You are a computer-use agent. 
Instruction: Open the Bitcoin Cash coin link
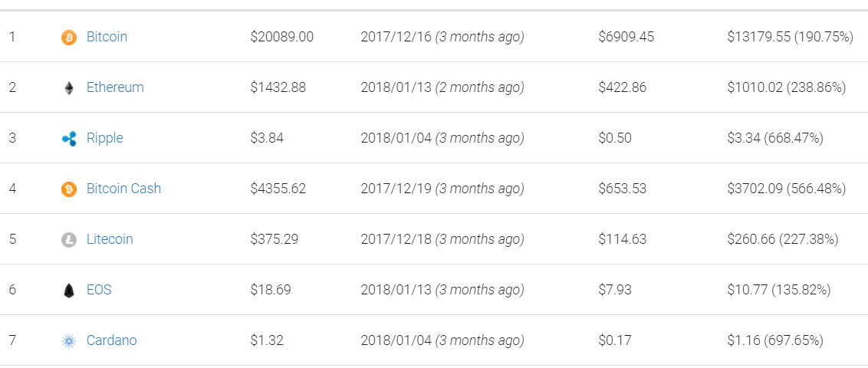(x=123, y=189)
